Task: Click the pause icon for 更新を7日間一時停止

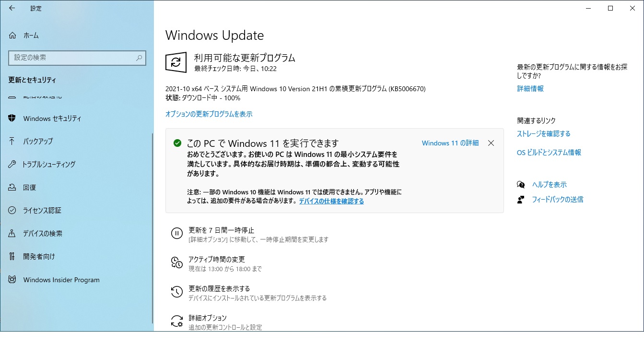Action: pos(177,234)
